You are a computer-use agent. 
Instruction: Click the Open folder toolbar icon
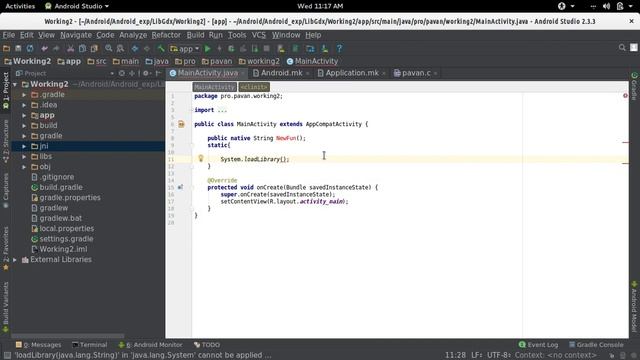(x=6, y=49)
